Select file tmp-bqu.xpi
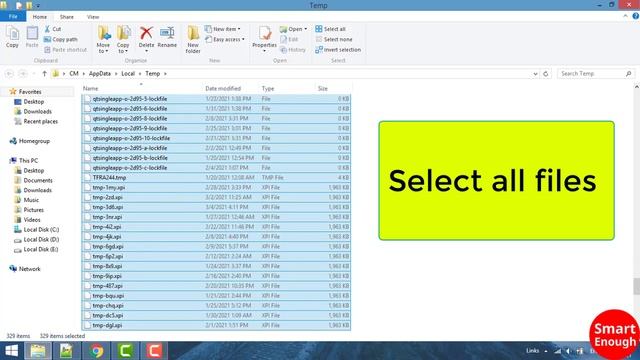Image resolution: width=640 pixels, height=360 pixels. [216, 296]
